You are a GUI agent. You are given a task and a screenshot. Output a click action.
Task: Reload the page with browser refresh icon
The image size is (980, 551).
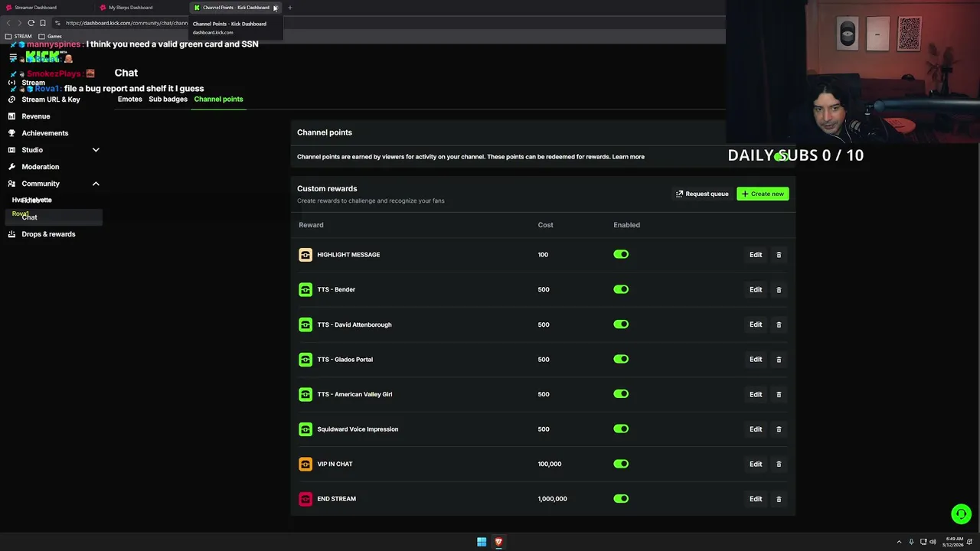coord(31,23)
